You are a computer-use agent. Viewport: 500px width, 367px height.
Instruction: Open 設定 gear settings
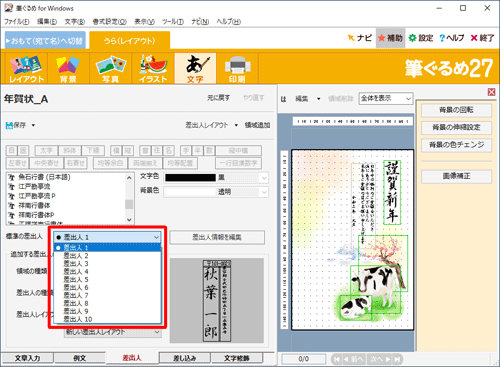point(421,38)
